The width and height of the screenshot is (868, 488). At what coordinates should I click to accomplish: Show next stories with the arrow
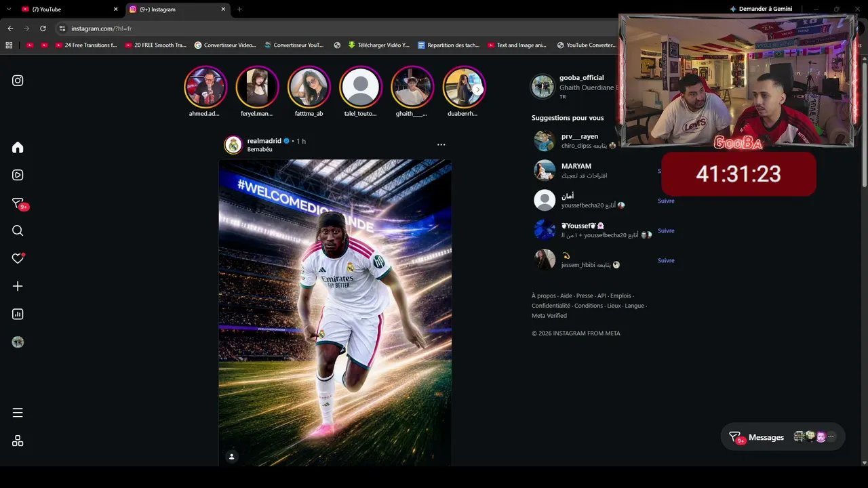[x=477, y=89]
